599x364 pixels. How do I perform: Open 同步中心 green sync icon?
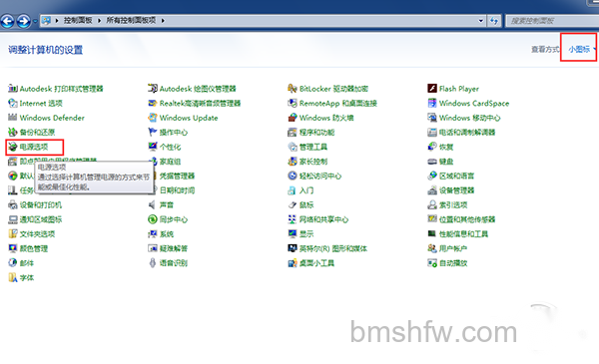[x=153, y=219]
